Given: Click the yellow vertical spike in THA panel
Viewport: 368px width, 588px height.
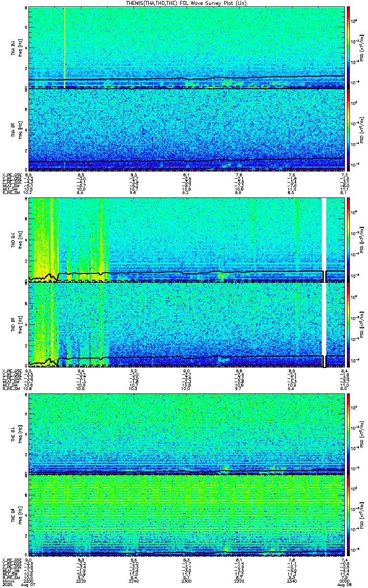Looking at the screenshot, I should coord(65,48).
